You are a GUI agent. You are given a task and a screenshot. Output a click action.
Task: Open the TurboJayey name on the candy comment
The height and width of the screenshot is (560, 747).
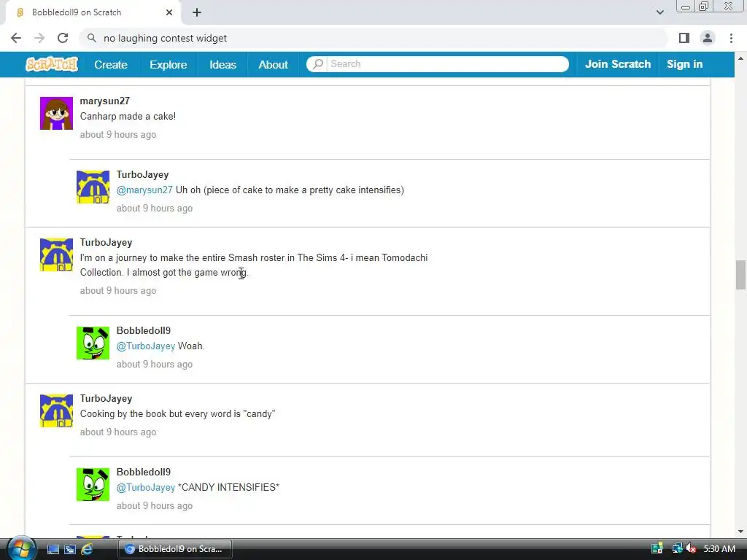pyautogui.click(x=106, y=398)
